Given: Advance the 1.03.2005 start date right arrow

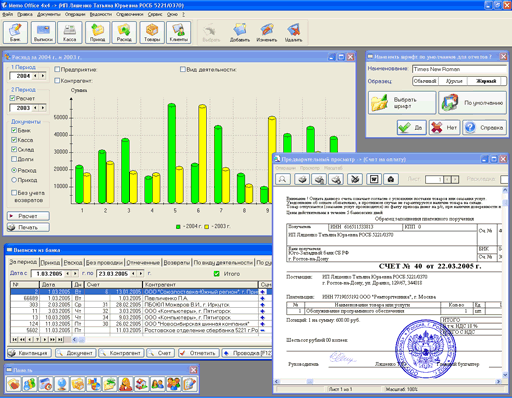Looking at the screenshot, I should (x=75, y=274).
